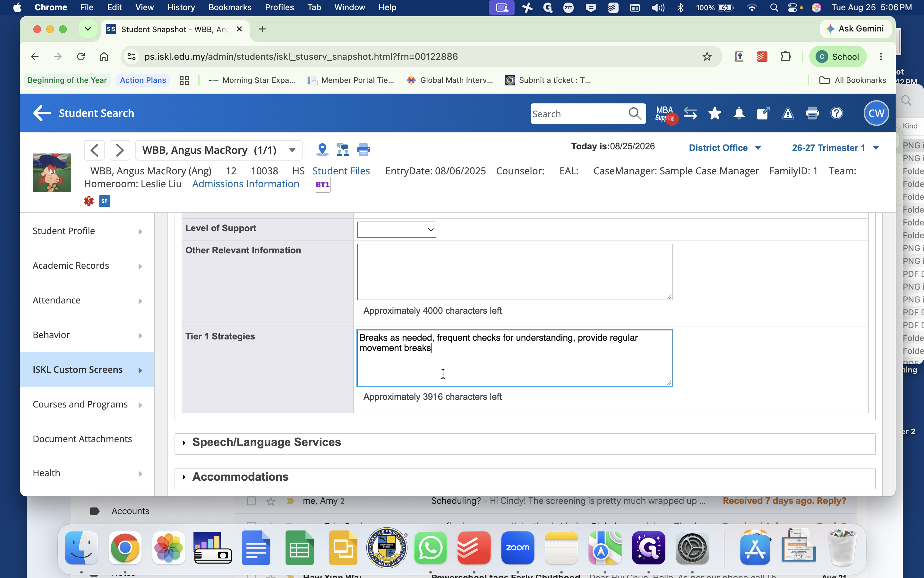Open the Todoist extension icon in toolbar
Viewport: 924px width, 578px height.
[762, 57]
